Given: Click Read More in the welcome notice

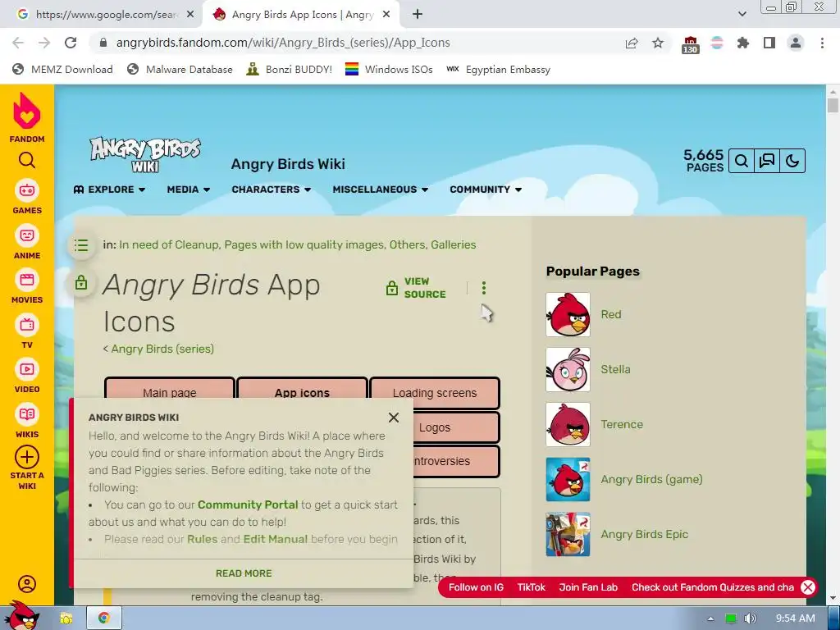Looking at the screenshot, I should (244, 573).
